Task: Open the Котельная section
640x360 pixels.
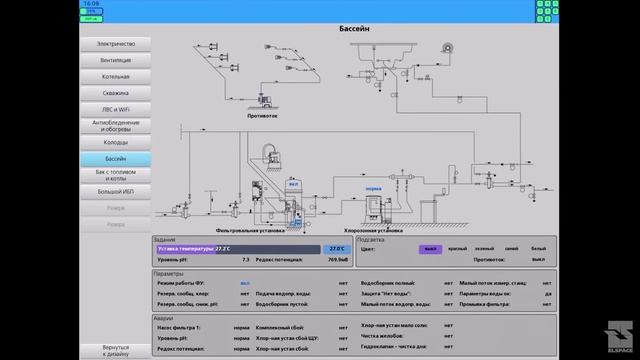Action: click(x=116, y=77)
